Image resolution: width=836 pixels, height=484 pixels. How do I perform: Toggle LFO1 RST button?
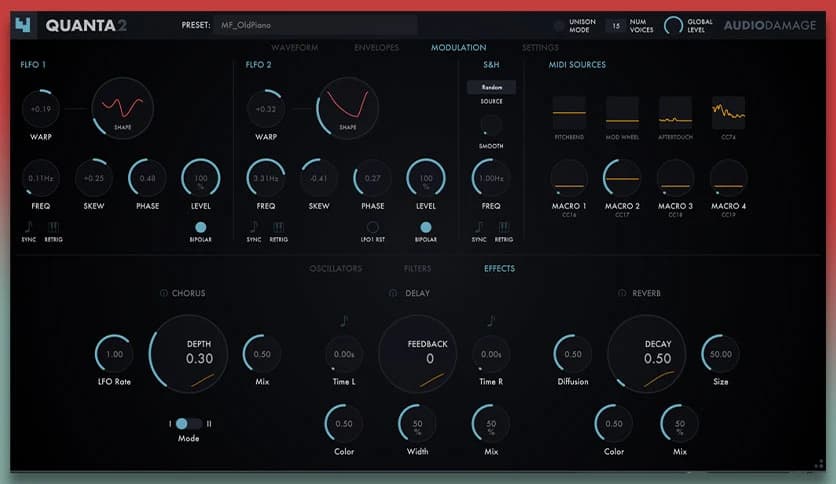pyautogui.click(x=373, y=228)
